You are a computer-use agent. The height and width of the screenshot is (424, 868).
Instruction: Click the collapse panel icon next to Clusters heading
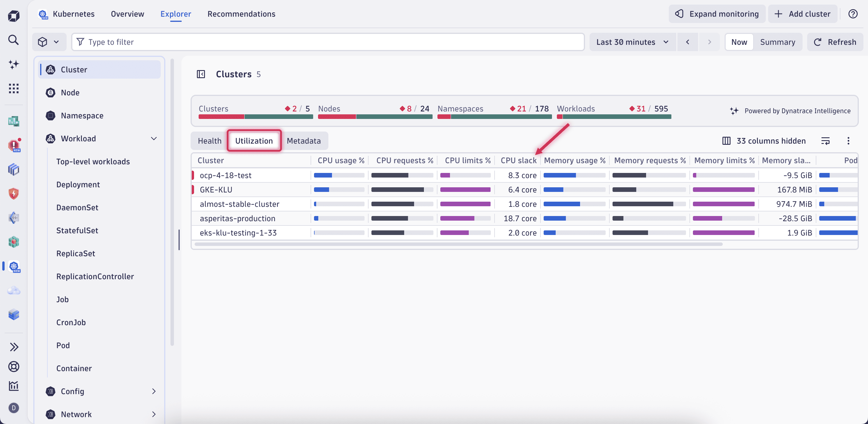click(201, 74)
